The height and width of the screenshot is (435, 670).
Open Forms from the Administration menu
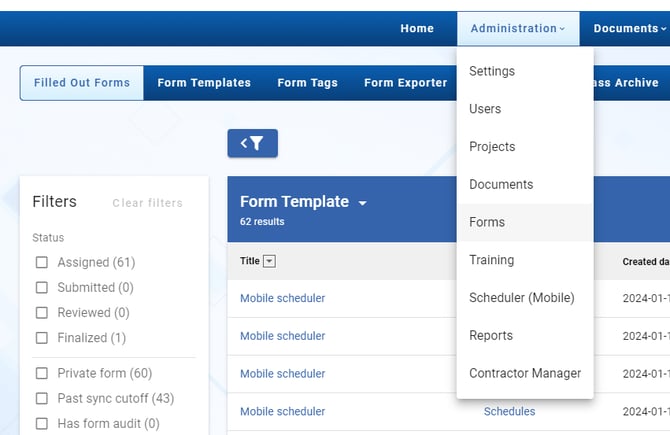coord(487,222)
